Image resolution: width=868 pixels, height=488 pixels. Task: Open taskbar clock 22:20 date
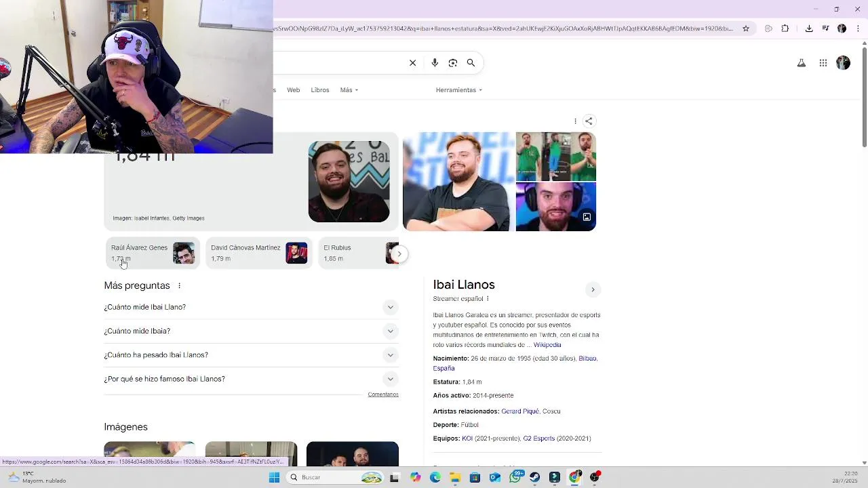(x=845, y=477)
